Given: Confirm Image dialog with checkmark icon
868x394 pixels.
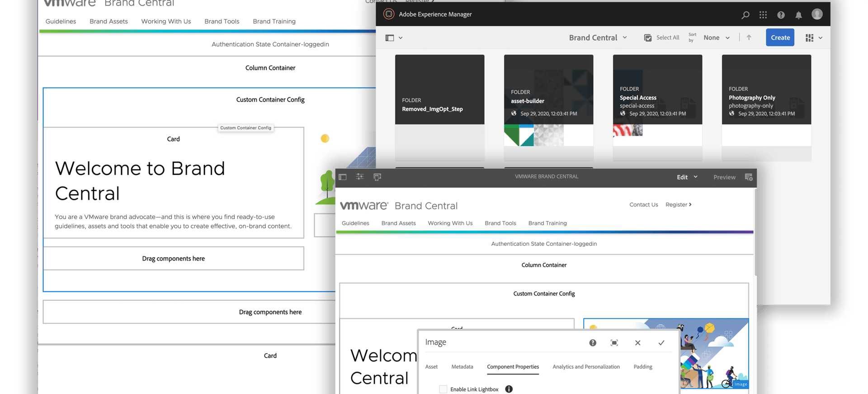Looking at the screenshot, I should (661, 343).
